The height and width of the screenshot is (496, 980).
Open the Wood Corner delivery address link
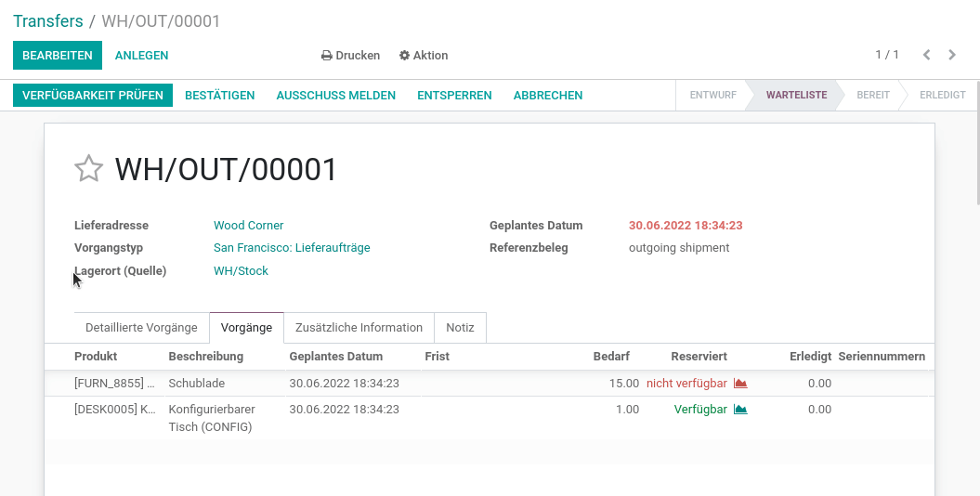coord(248,225)
